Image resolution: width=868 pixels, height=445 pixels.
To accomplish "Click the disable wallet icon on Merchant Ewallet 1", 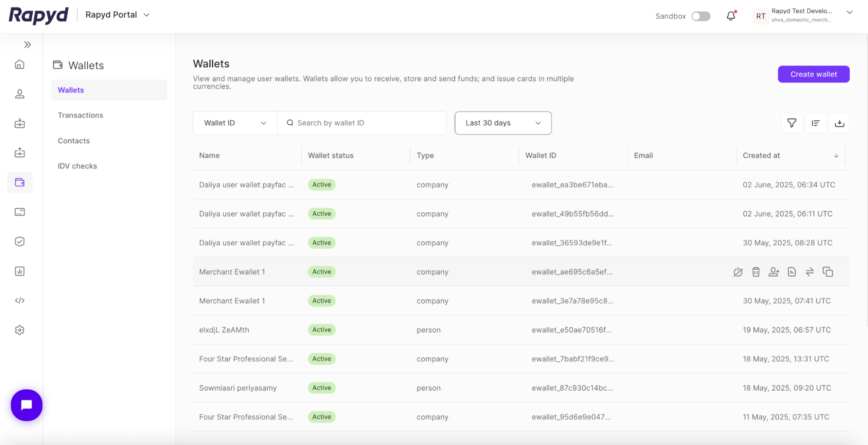I will point(738,272).
